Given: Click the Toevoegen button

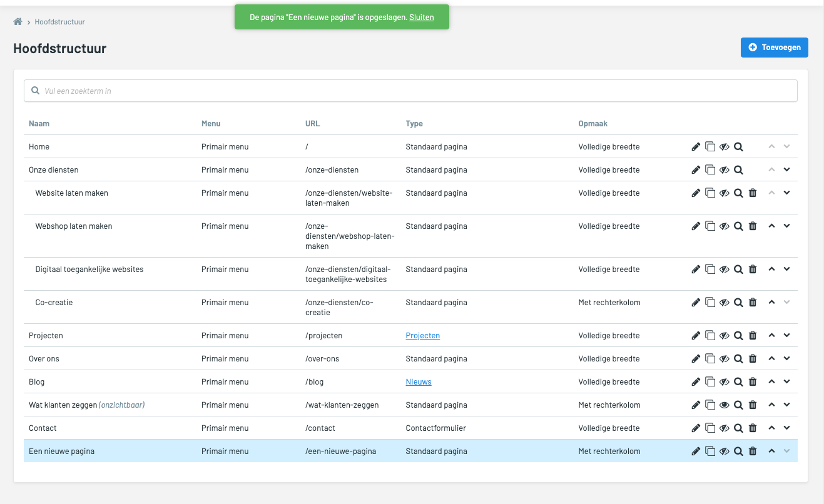Looking at the screenshot, I should click(775, 48).
